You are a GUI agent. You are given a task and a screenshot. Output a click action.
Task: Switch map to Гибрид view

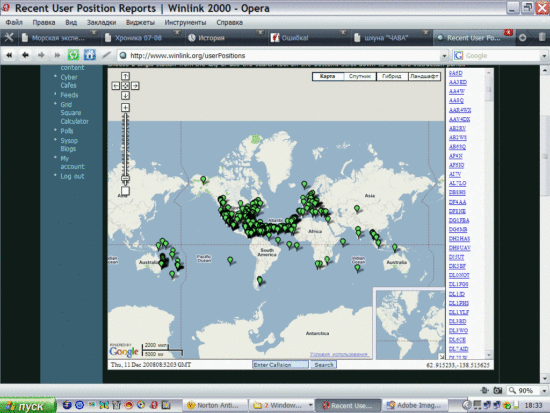[x=392, y=76]
